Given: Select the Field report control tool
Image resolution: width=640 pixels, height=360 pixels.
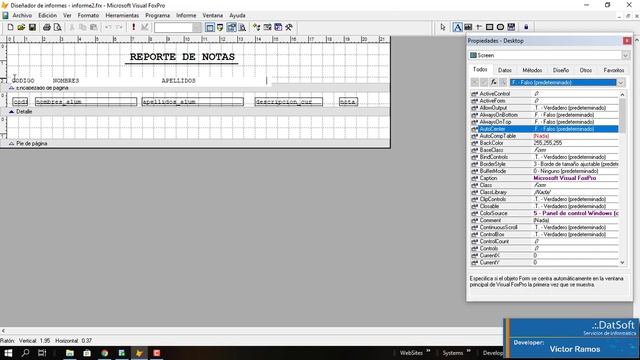Looking at the screenshot, I should point(468,27).
